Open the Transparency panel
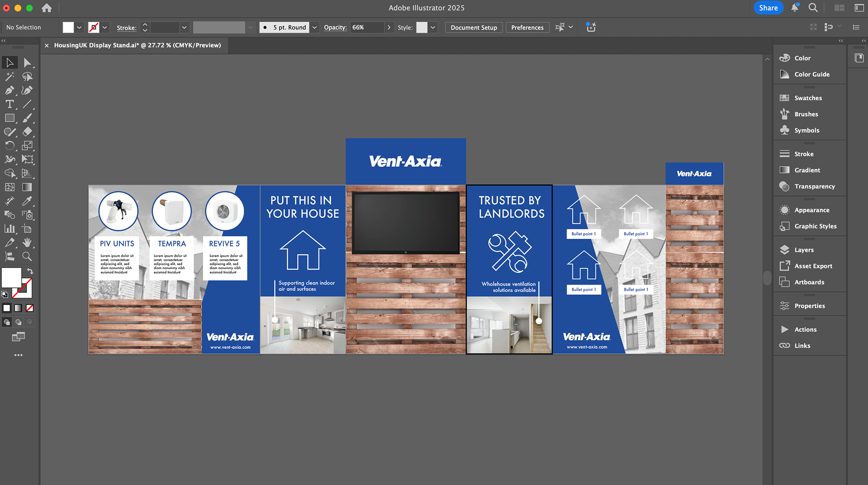The height and width of the screenshot is (485, 868). click(x=815, y=186)
